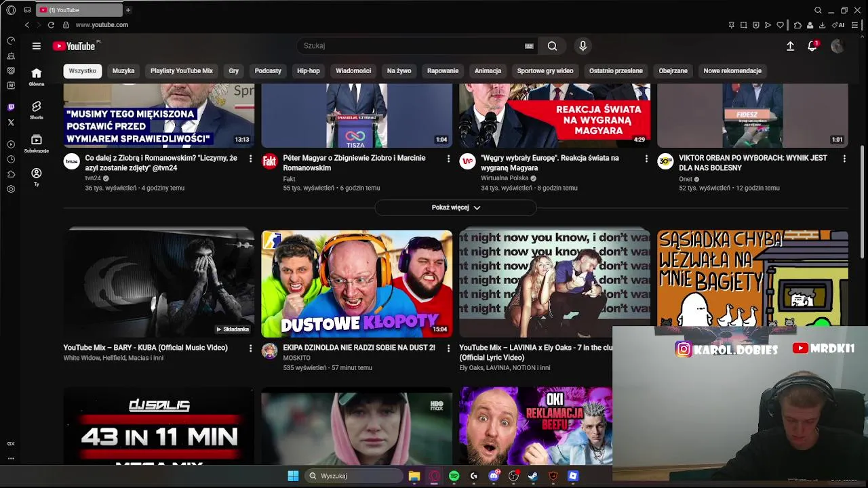Open Subskrypcje in the YouTube sidebar

pos(37,143)
